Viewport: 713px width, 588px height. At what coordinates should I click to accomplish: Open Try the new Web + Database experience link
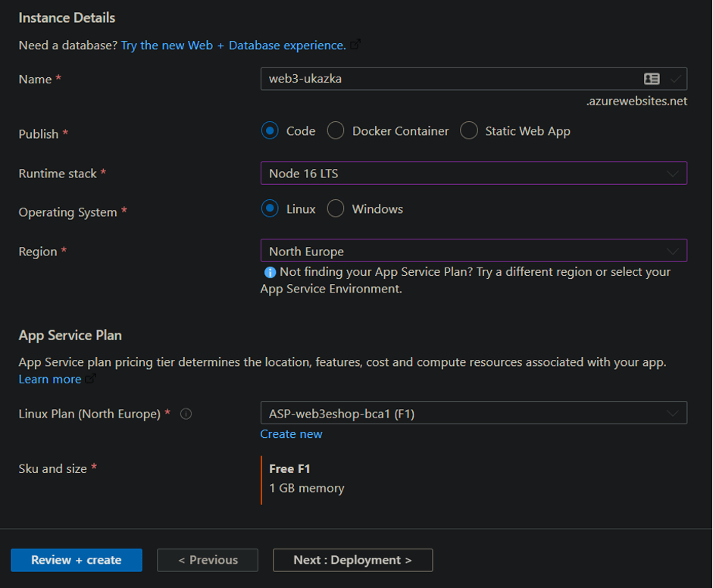point(233,45)
